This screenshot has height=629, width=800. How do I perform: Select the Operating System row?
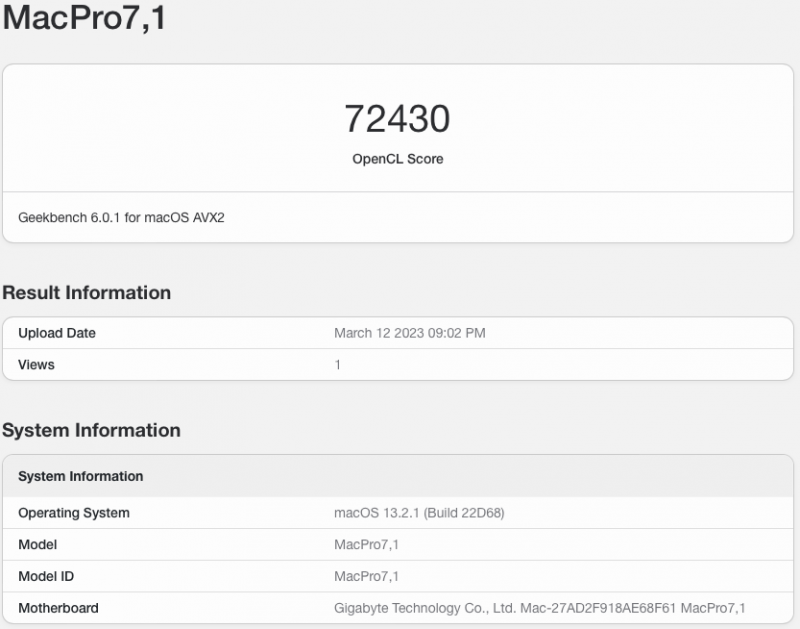pos(72,512)
